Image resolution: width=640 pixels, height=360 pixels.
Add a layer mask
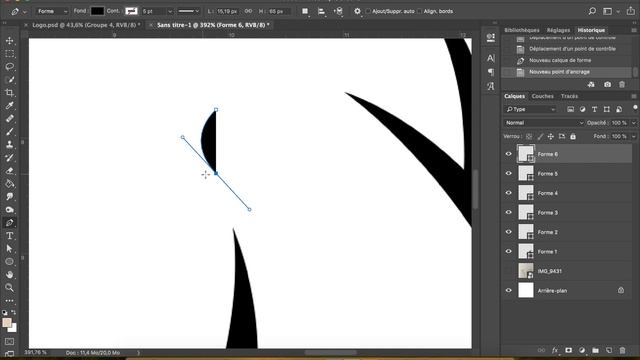(569, 350)
